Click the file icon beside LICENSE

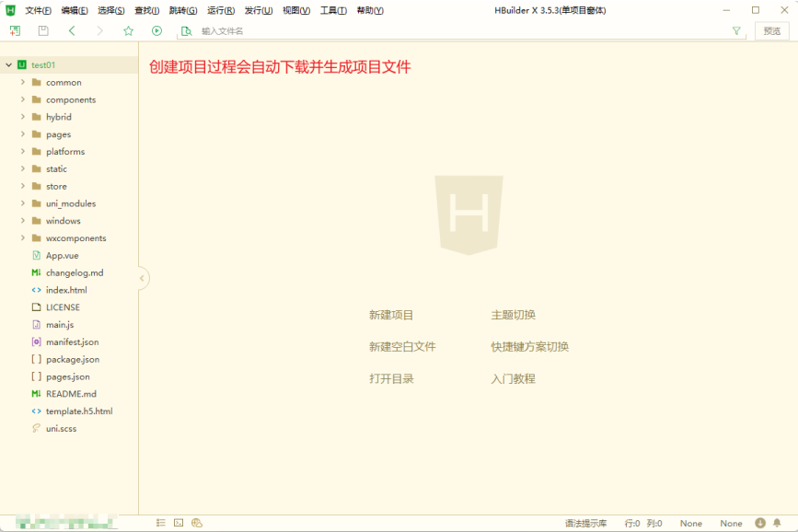(36, 307)
